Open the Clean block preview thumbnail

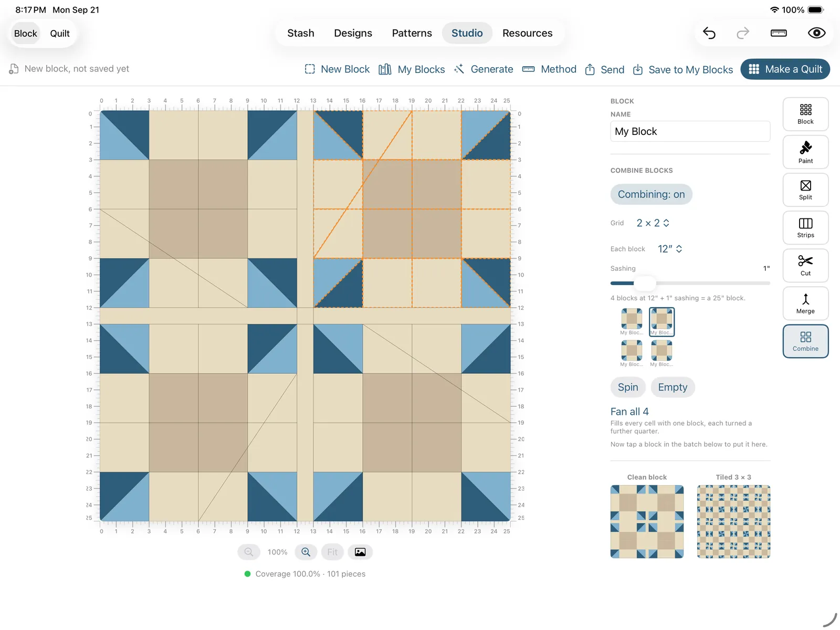click(647, 521)
